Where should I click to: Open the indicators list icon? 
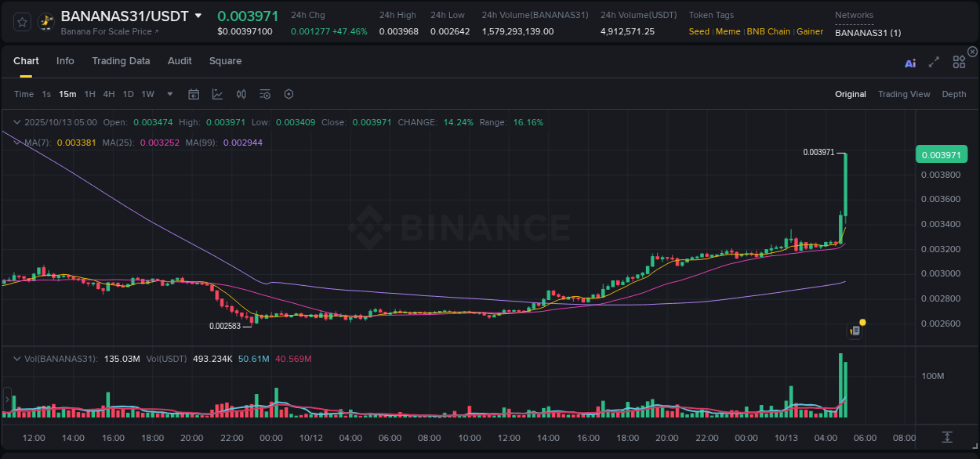click(265, 94)
